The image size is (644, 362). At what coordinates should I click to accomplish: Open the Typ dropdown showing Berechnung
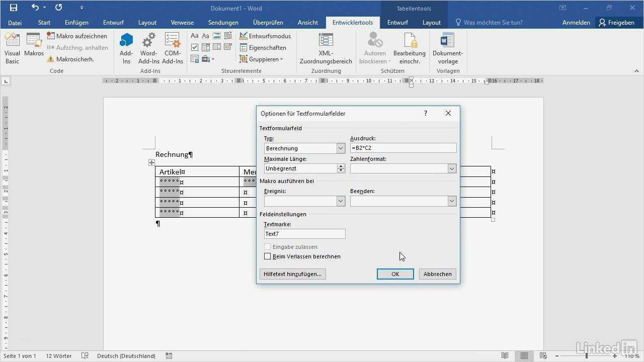(x=341, y=148)
